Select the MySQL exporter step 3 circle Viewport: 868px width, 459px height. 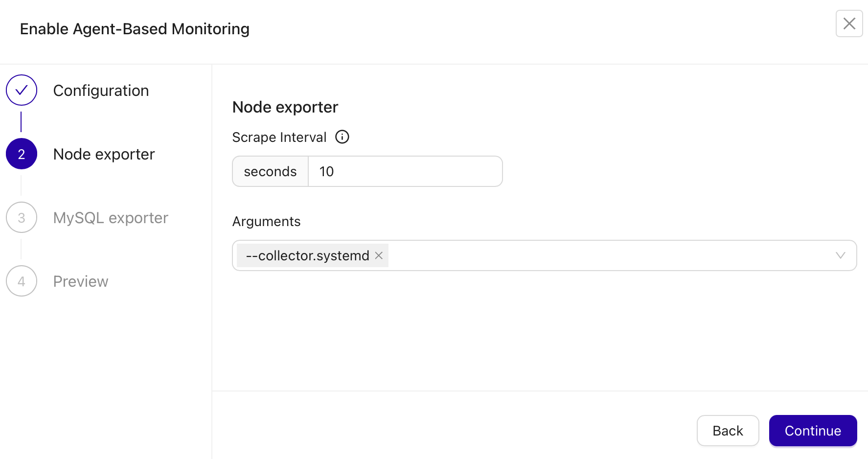coord(22,217)
